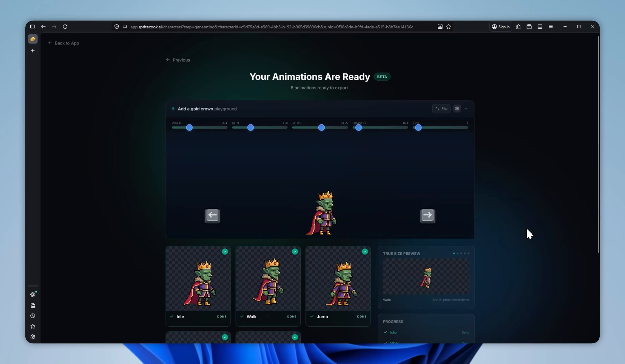Image resolution: width=625 pixels, height=364 pixels.
Task: Open the SpriteCook pinned sidebar tab
Action: point(33,39)
